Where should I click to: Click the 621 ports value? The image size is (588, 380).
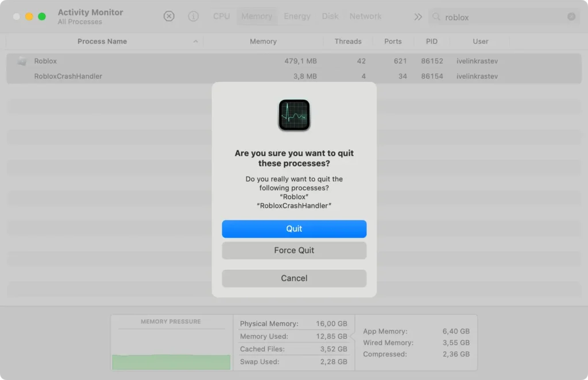click(400, 61)
